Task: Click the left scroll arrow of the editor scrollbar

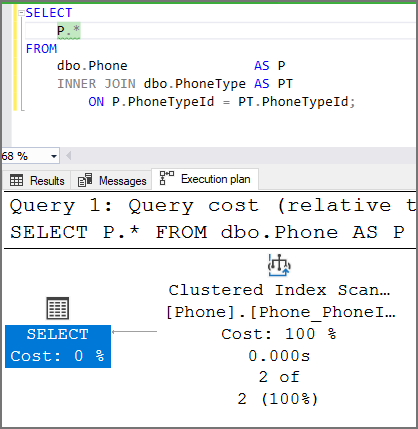Action: 69,156
